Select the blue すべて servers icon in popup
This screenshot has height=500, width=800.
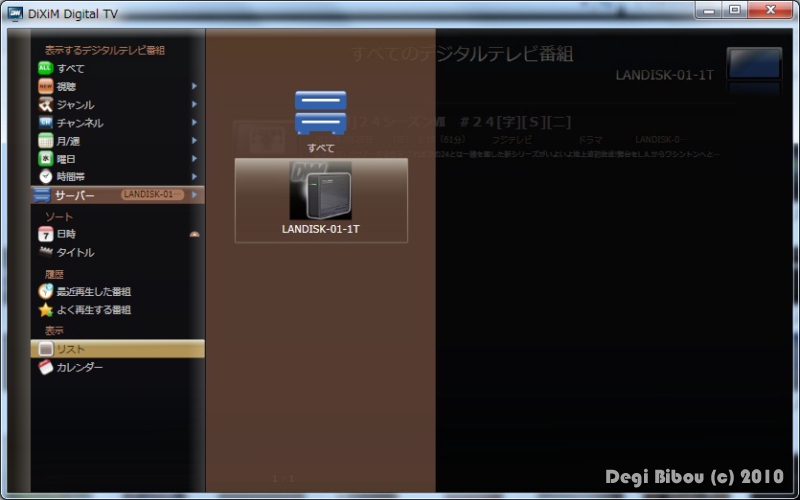coord(320,113)
